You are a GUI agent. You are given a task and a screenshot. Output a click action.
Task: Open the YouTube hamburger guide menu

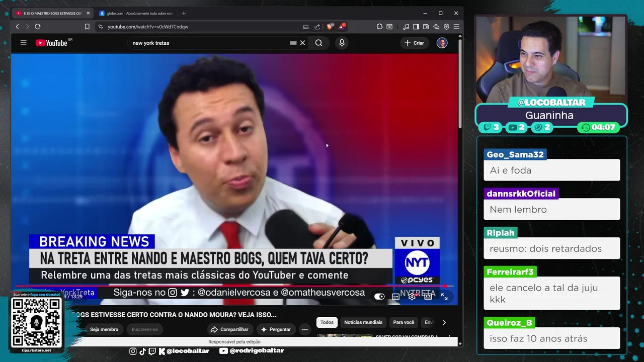(23, 43)
